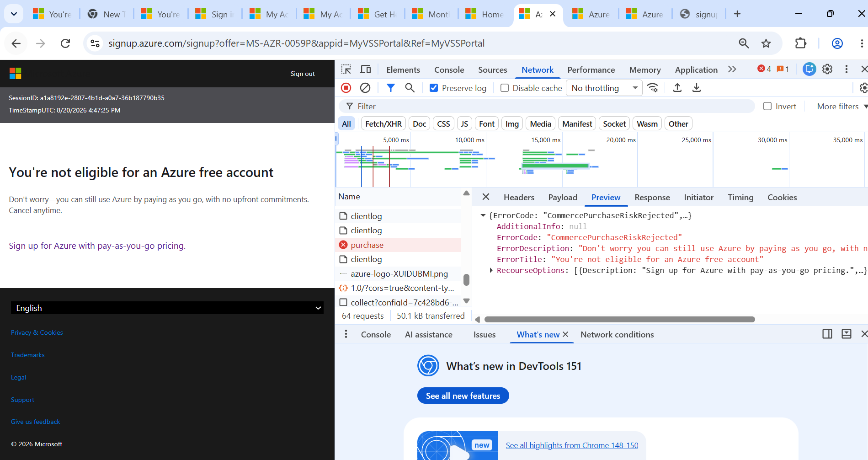Click the browser back arrow
Viewport: 868px width, 460px height.
click(x=16, y=43)
